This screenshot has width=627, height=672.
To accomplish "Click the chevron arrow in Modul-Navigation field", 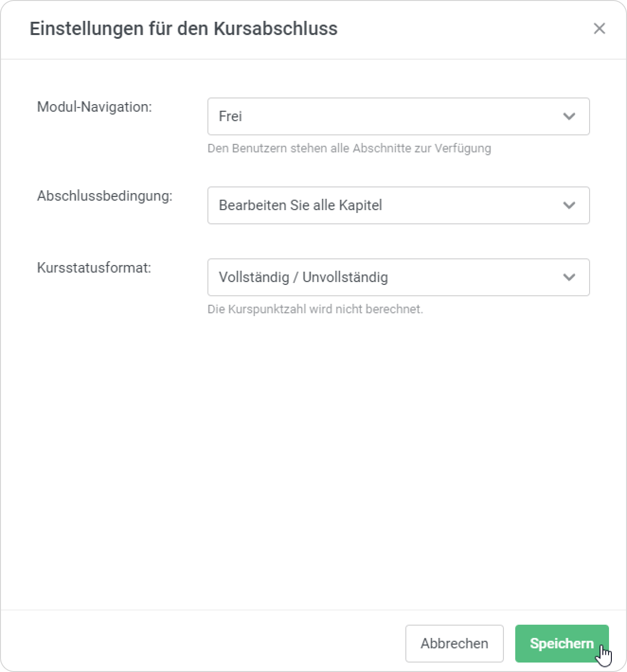I will (x=569, y=116).
